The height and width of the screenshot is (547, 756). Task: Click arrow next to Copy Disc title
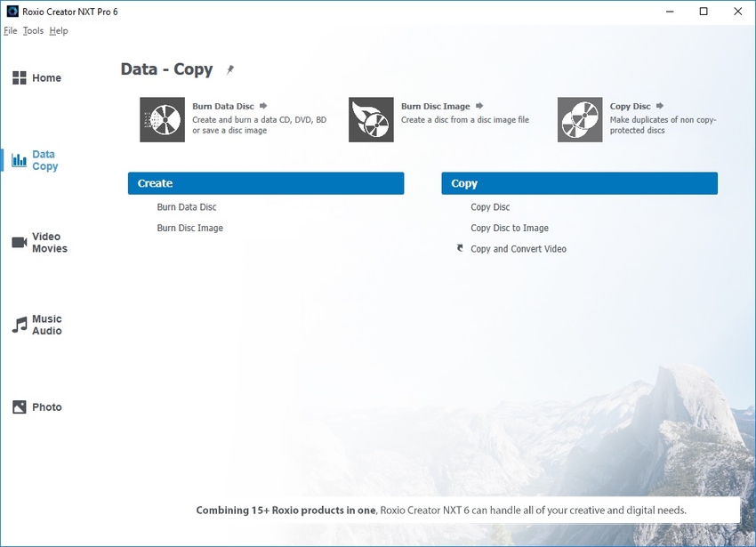tap(660, 106)
